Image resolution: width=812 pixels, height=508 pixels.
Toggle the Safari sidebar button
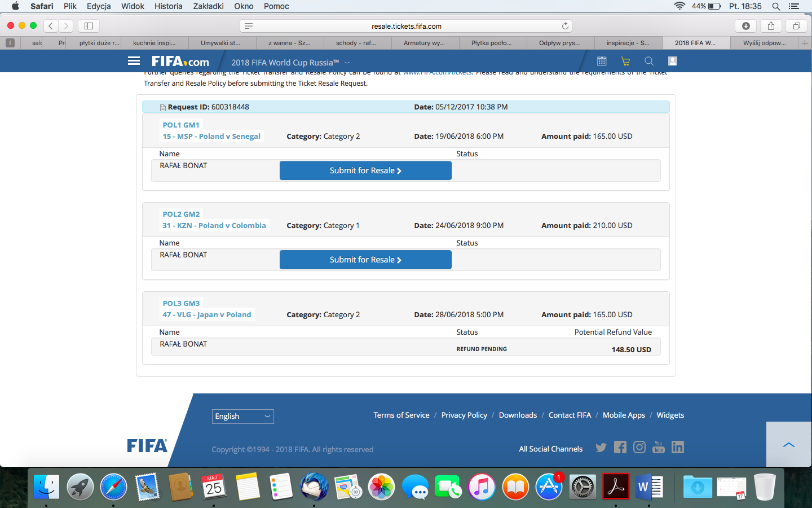[89, 26]
